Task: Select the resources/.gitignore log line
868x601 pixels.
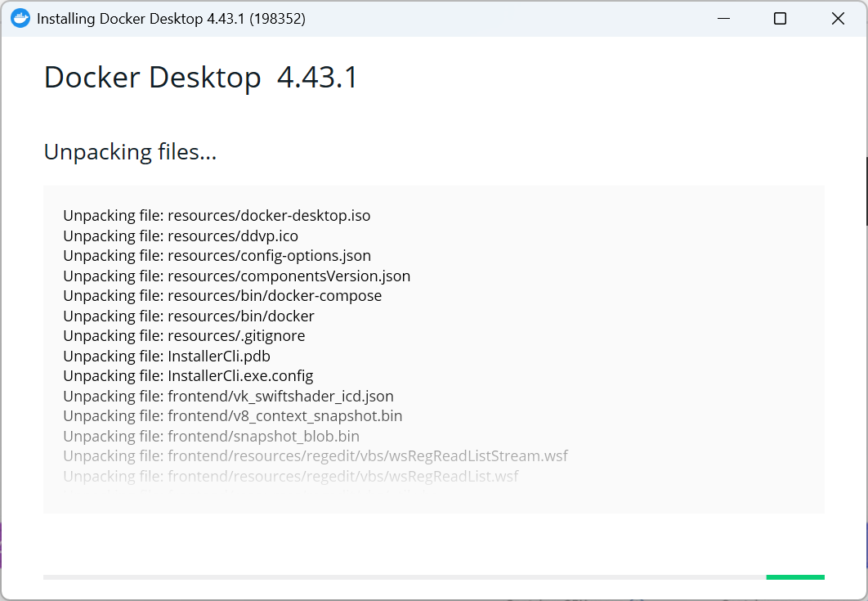Action: [184, 336]
